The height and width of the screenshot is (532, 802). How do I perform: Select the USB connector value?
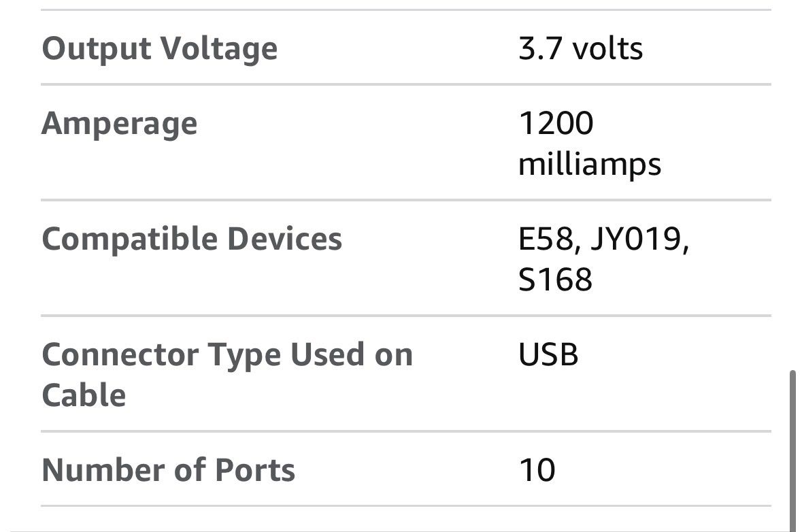point(548,354)
